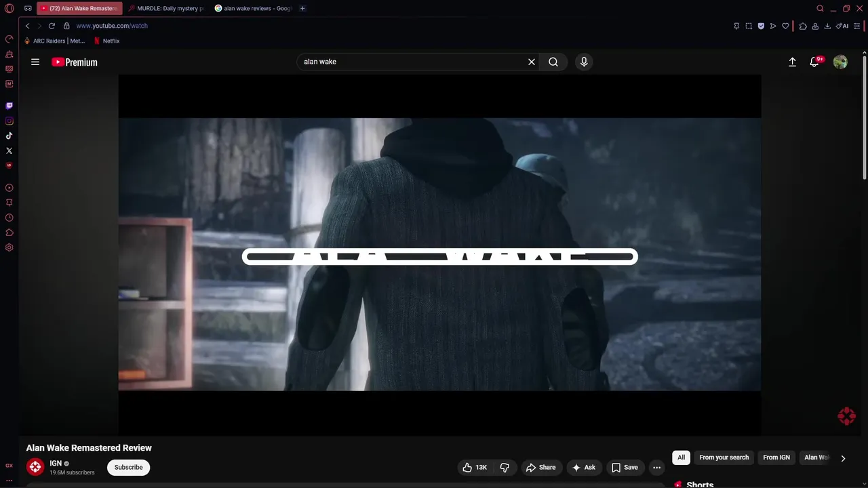Select the From IGN chip
Viewport: 868px width, 488px height.
pyautogui.click(x=776, y=457)
